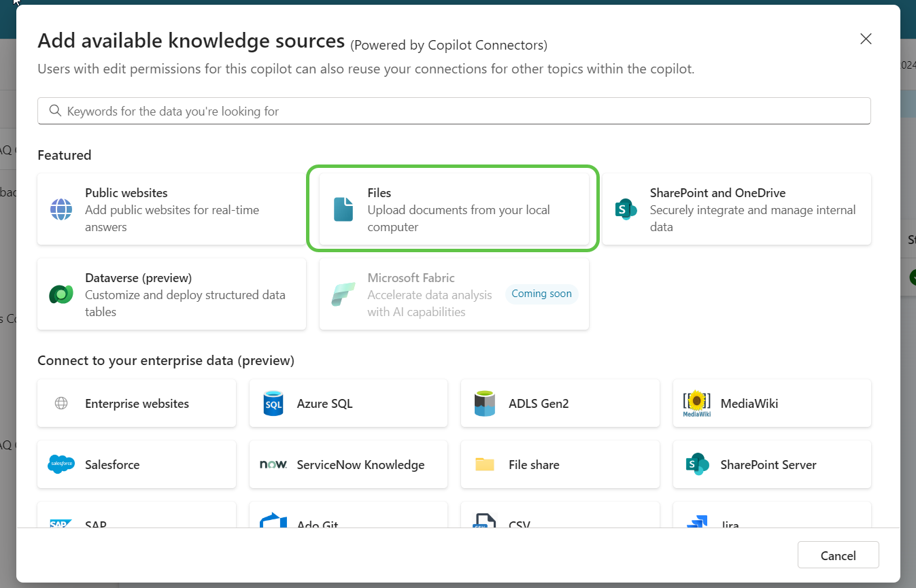The height and width of the screenshot is (588, 916).
Task: Click the SharePoint Server connector icon
Action: (696, 464)
